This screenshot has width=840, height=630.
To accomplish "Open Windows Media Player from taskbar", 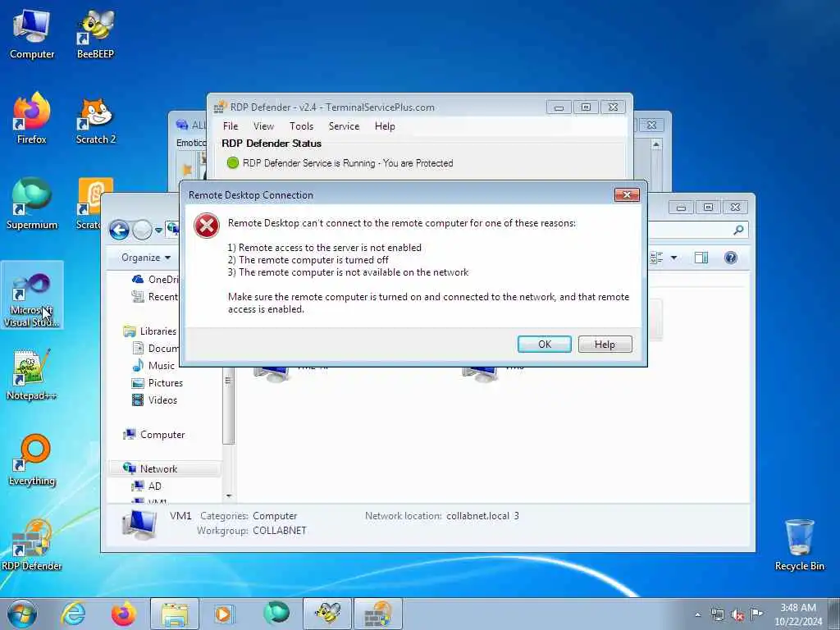I will click(x=223, y=614).
